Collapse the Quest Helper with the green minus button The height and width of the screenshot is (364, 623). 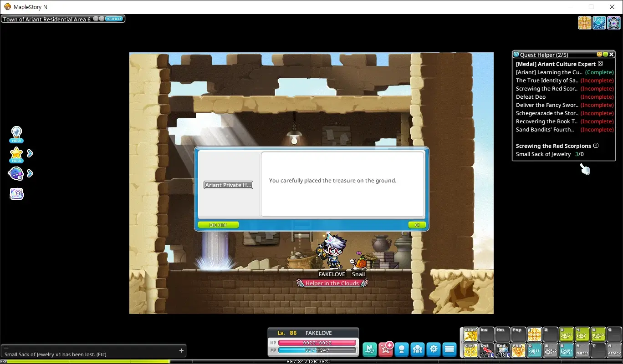coord(606,55)
